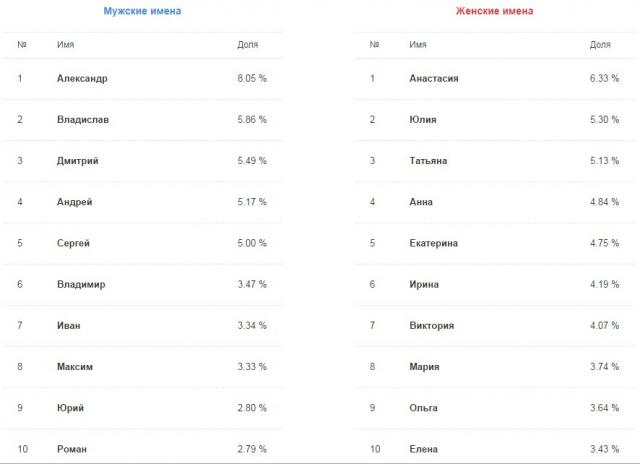Click the name Максим
640x464 pixels.
tap(75, 366)
